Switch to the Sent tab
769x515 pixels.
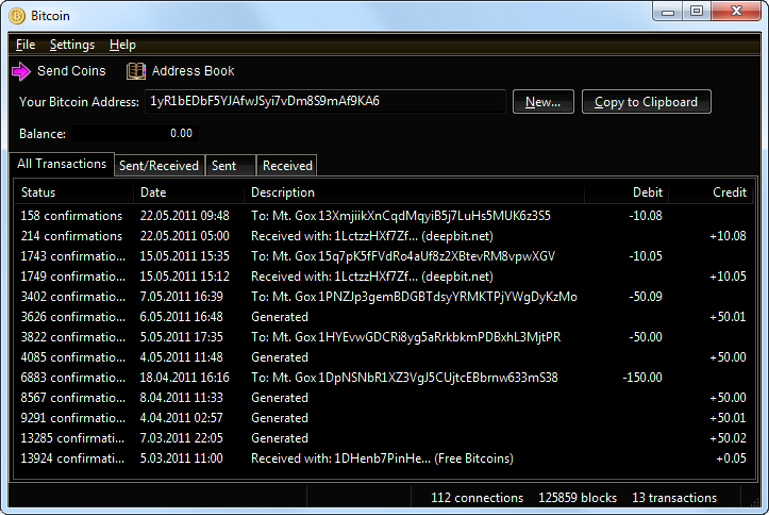coord(230,166)
